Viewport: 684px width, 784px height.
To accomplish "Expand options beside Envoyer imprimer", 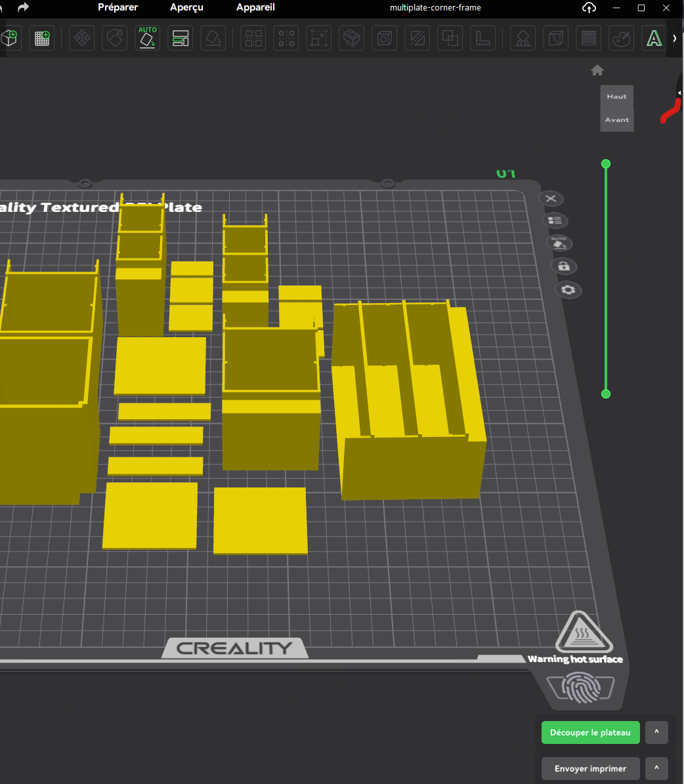I will 656,768.
